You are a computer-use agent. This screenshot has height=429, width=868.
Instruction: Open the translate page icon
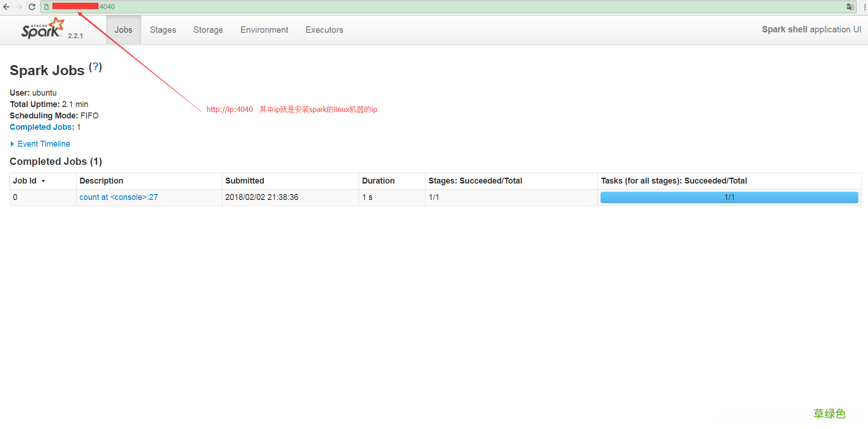click(x=850, y=7)
